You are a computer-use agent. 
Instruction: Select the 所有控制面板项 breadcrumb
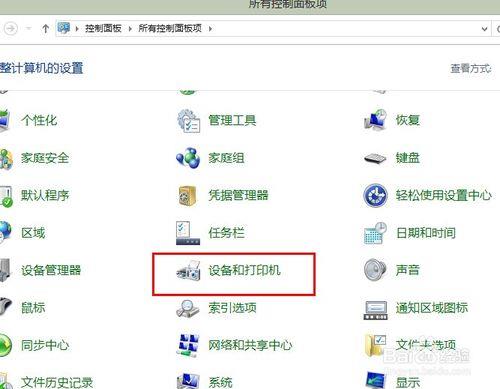coord(170,29)
